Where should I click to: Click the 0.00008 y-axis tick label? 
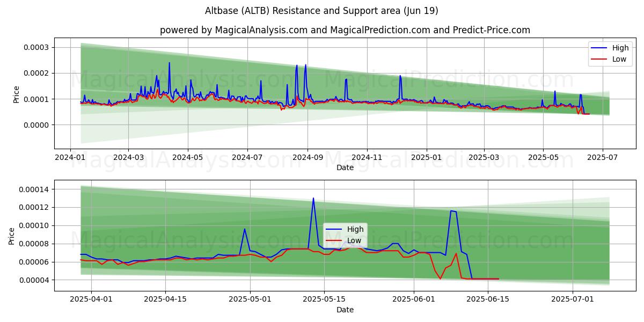(33, 244)
